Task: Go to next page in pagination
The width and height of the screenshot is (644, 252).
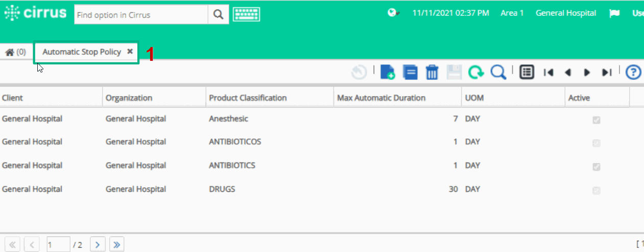Action: pyautogui.click(x=98, y=245)
